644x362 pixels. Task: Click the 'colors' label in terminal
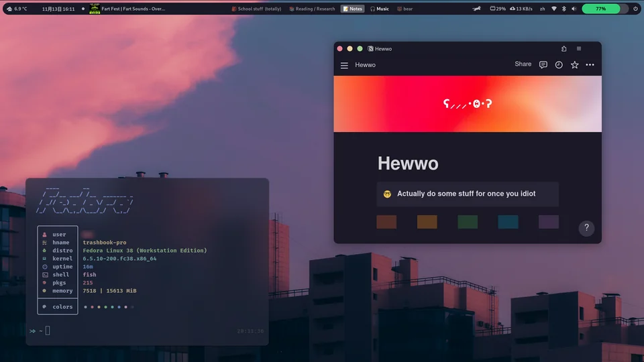coord(62,306)
